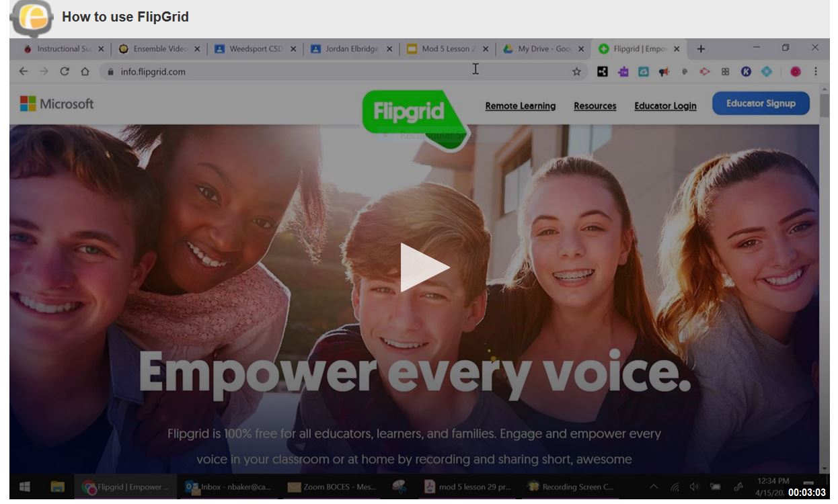Viewport: 838px width, 504px height.
Task: Click the Ensemble logo icon beside the title
Action: click(x=31, y=17)
